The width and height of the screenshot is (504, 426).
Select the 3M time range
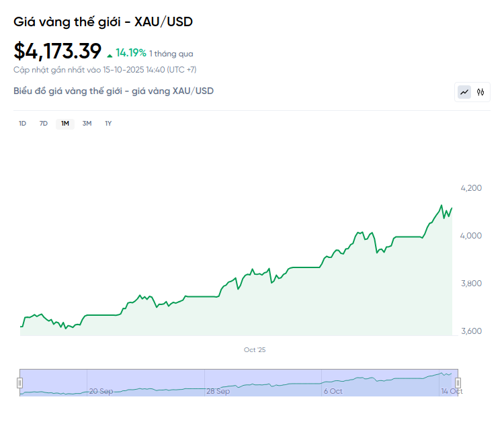tap(87, 123)
